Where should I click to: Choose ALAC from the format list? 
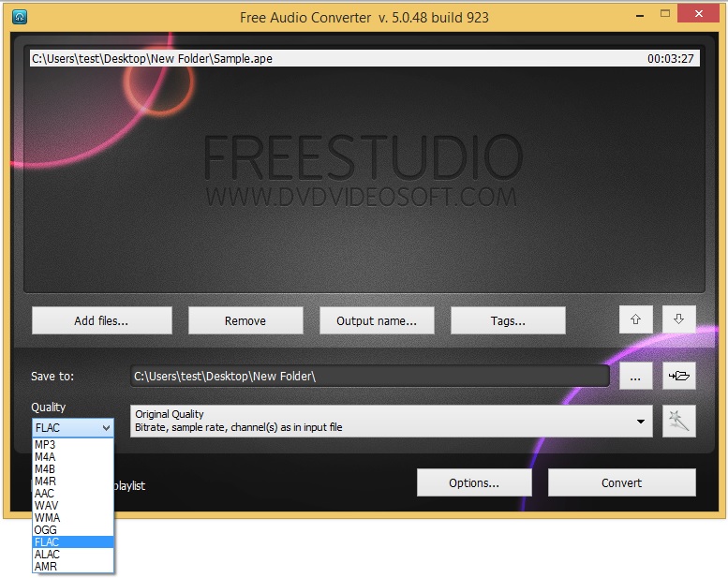point(73,554)
